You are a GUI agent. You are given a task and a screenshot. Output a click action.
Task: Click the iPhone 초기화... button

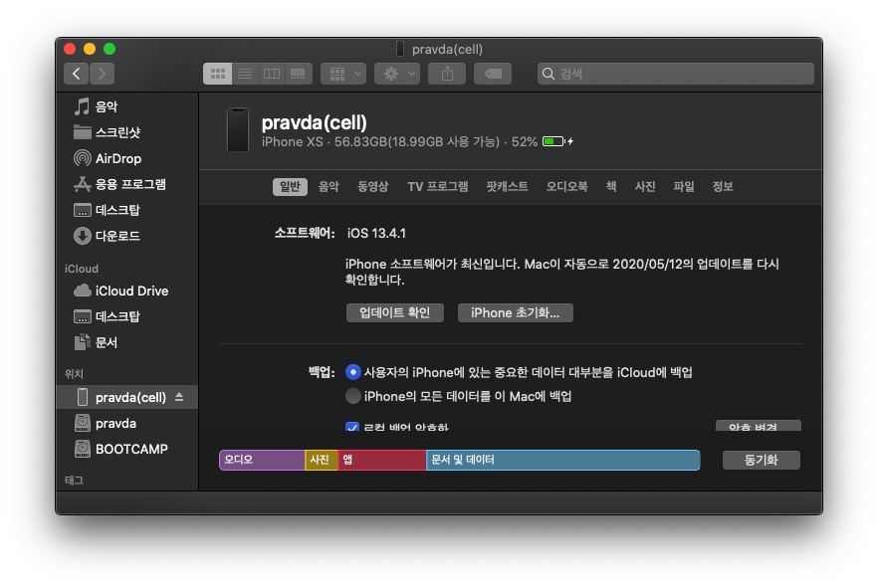click(x=516, y=312)
